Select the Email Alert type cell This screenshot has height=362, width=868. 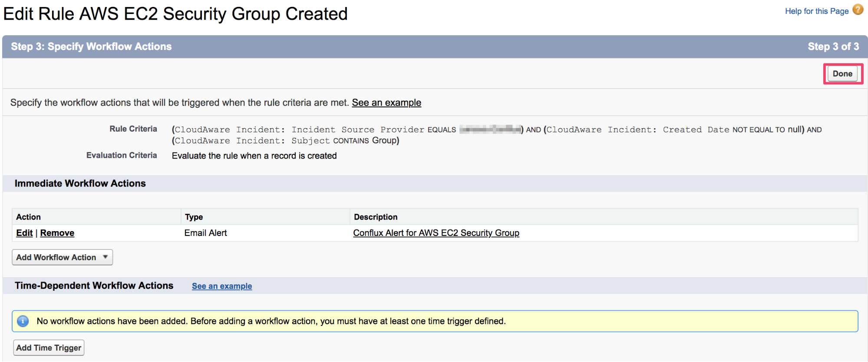[x=205, y=233]
